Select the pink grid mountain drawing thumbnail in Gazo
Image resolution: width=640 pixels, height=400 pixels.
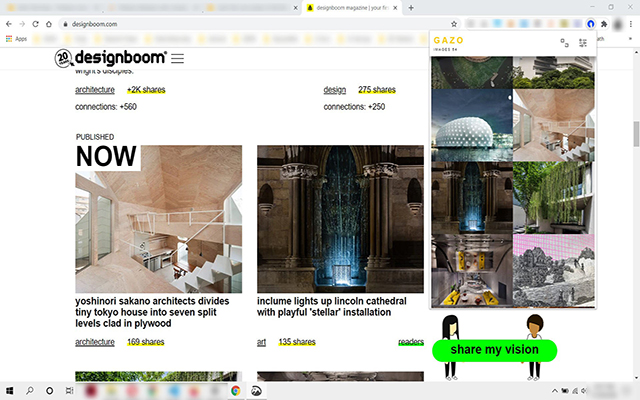[x=553, y=271]
